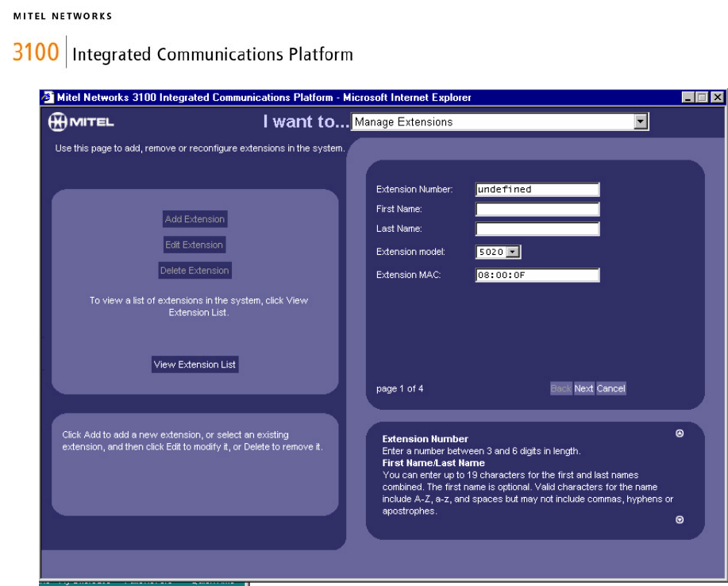Click the 'First Name/Last Name' help heading
The image size is (728, 586).
click(433, 463)
